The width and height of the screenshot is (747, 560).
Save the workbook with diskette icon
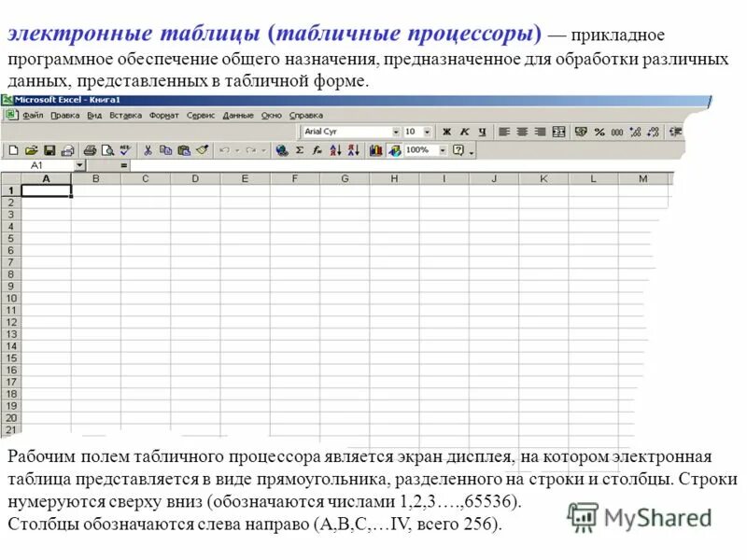(49, 150)
